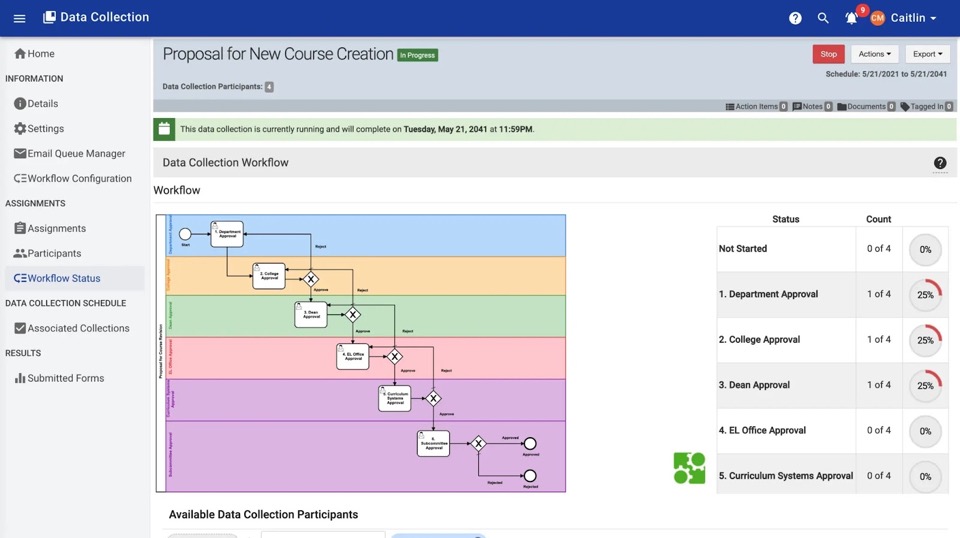Open Associated Collections
Viewport: 960px width, 538px height.
click(x=72, y=329)
